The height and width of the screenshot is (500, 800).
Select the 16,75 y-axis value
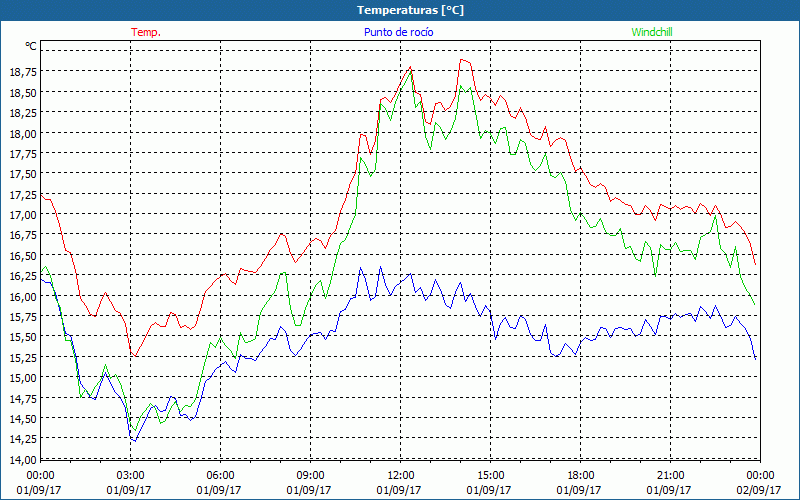tap(23, 235)
